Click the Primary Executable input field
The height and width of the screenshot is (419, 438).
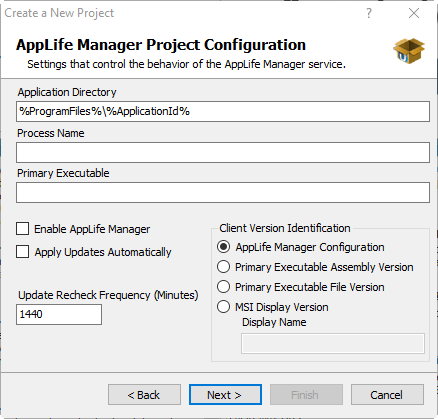tap(223, 193)
